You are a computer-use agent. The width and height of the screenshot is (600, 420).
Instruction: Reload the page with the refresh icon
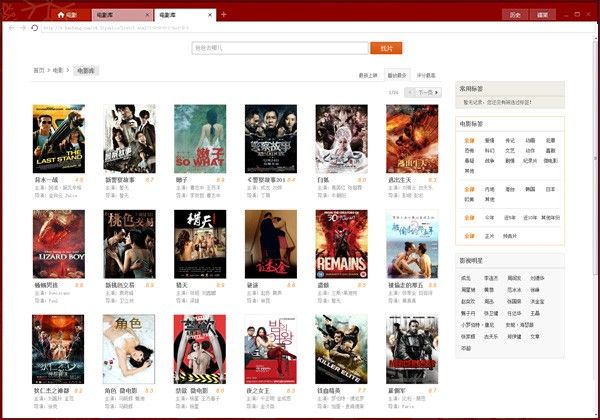point(34,28)
